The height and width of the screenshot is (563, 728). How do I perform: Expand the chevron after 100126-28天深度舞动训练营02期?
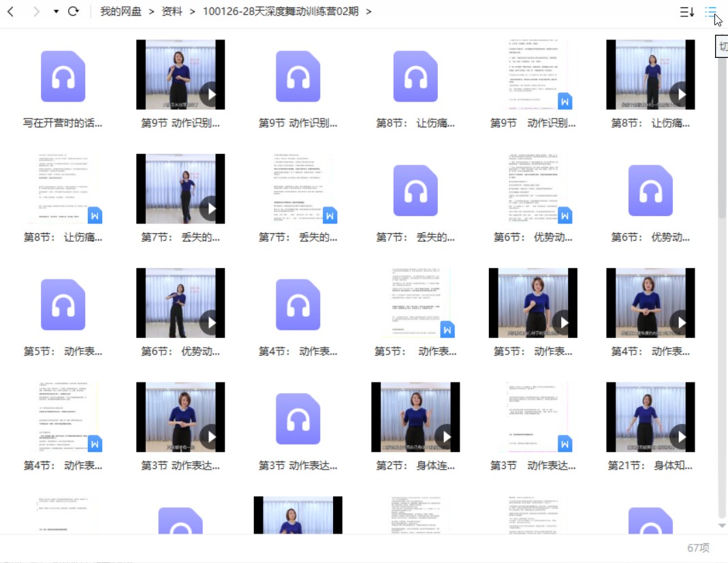click(368, 12)
